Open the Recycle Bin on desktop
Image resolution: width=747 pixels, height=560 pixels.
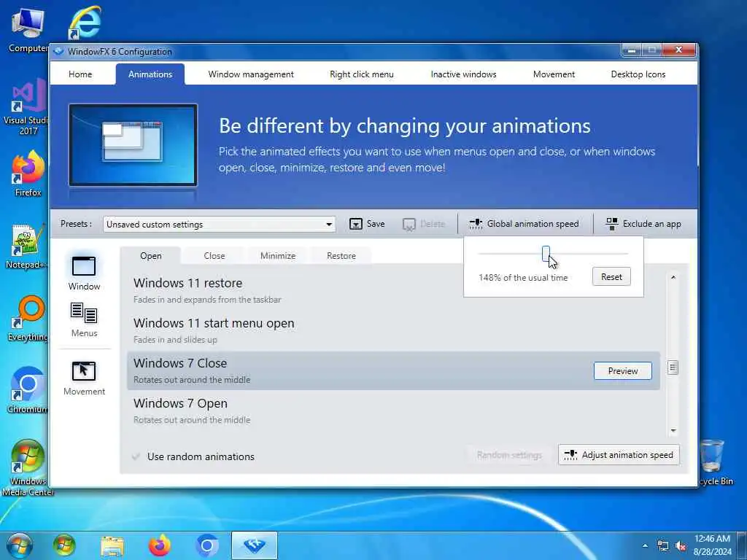pos(715,463)
